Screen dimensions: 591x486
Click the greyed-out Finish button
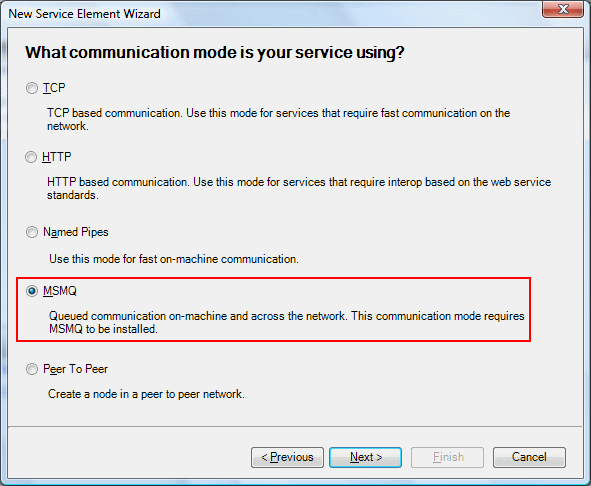click(x=447, y=457)
